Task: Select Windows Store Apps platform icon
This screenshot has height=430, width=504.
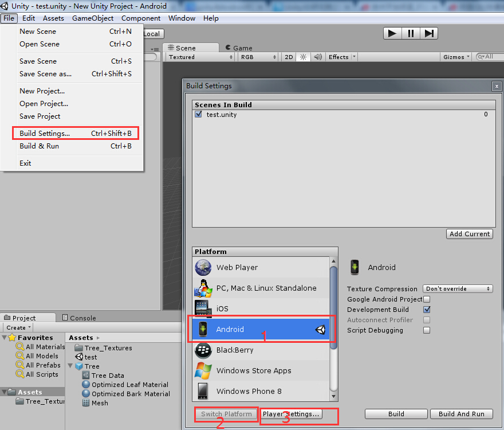Action: (203, 370)
